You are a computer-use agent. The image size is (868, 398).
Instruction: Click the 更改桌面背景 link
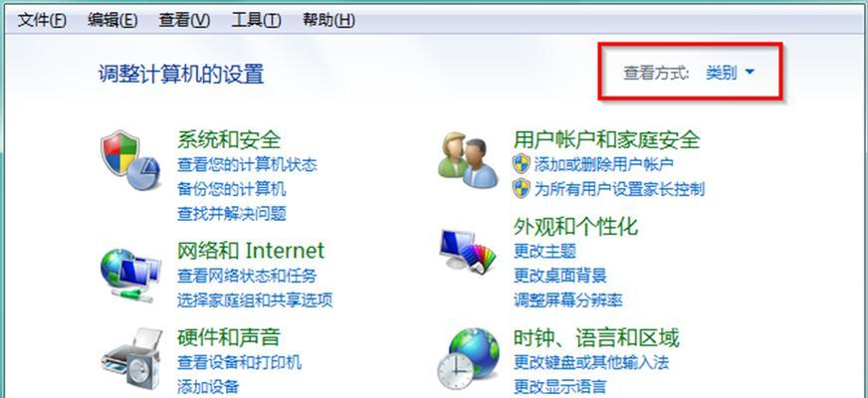(560, 275)
